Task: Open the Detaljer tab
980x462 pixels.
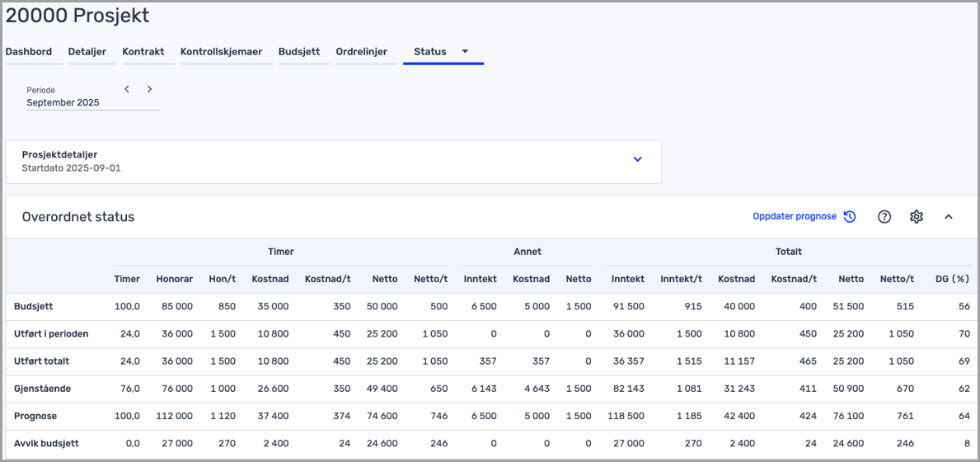Action: pyautogui.click(x=87, y=51)
